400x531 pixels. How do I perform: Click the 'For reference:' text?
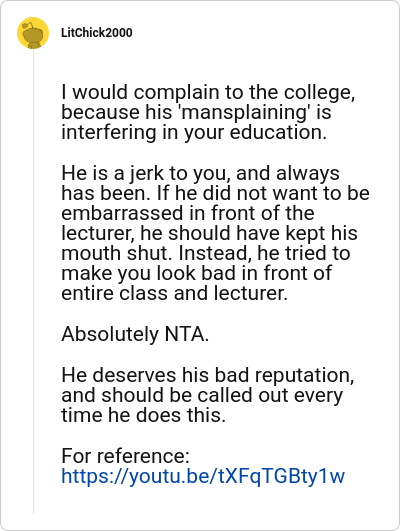125,456
